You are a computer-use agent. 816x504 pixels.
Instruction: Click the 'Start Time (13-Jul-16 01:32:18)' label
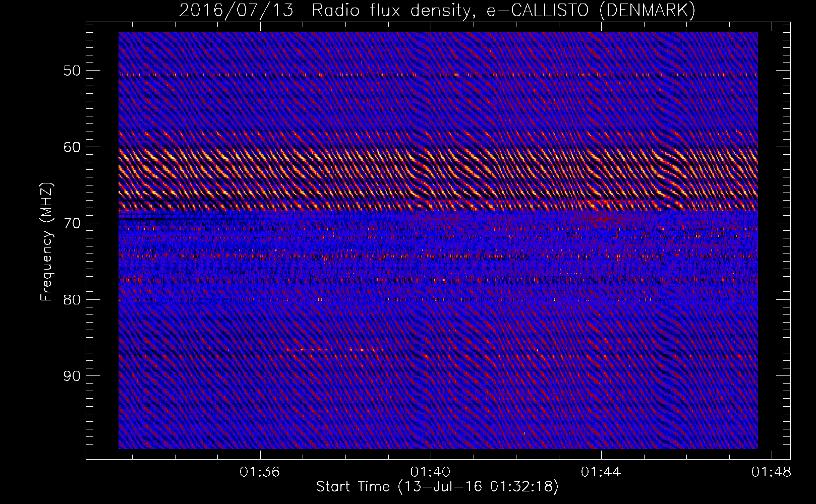click(437, 487)
